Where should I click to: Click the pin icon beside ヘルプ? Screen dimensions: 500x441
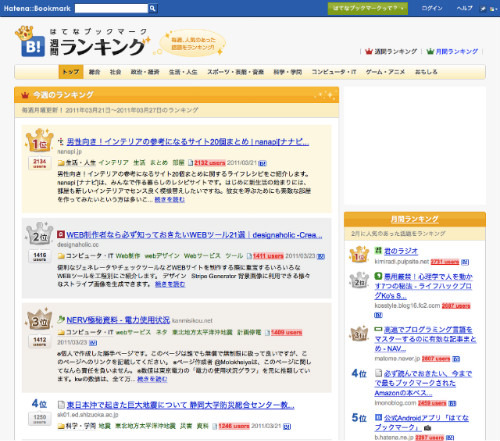coord(483,9)
